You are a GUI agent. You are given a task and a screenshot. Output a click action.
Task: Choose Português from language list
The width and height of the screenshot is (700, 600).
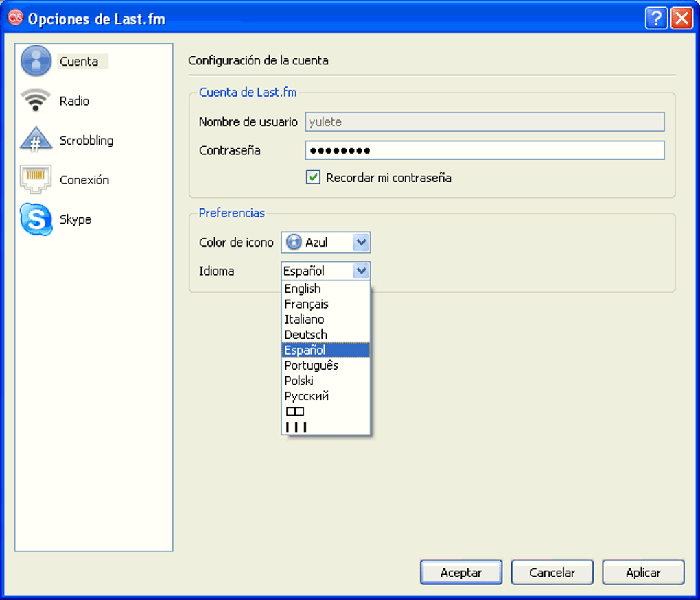click(x=325, y=365)
